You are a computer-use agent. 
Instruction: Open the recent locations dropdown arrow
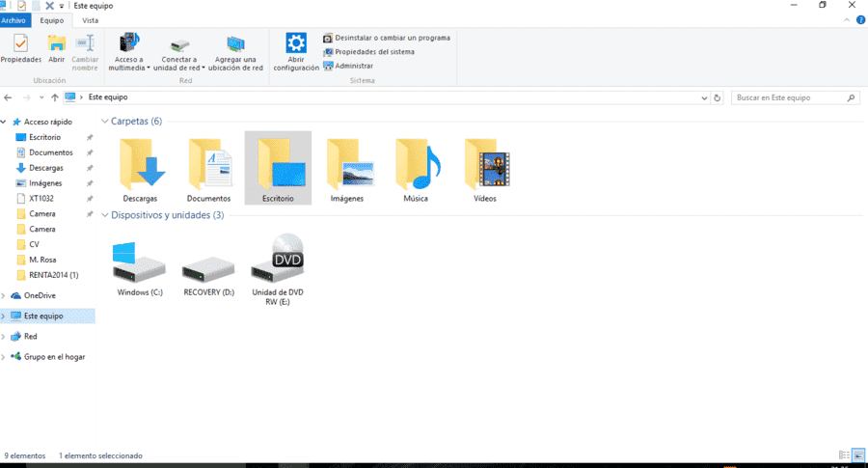click(x=41, y=97)
